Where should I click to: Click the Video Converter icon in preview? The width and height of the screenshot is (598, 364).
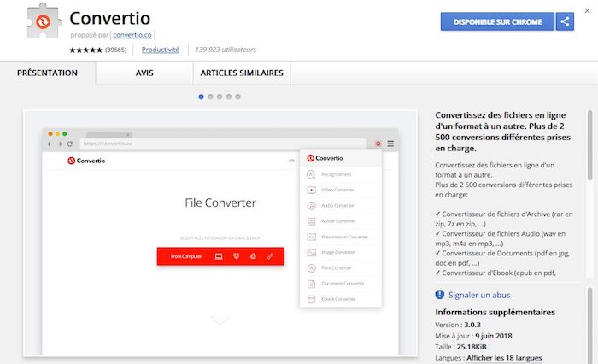point(311,190)
